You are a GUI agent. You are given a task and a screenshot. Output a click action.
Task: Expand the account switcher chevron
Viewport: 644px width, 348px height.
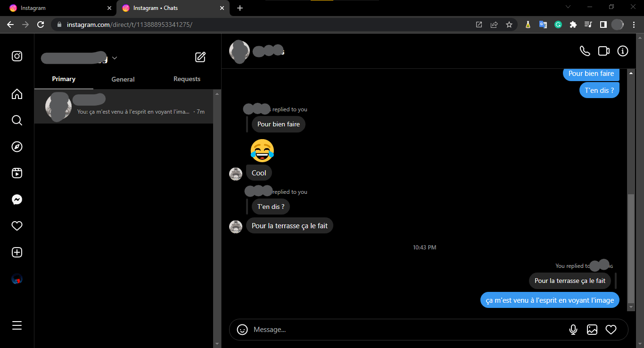click(x=115, y=58)
